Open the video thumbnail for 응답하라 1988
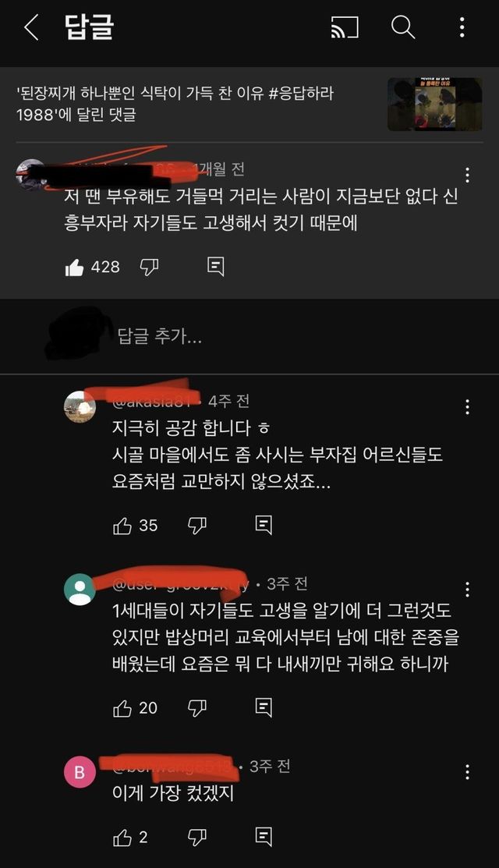The height and width of the screenshot is (868, 499). 435,105
